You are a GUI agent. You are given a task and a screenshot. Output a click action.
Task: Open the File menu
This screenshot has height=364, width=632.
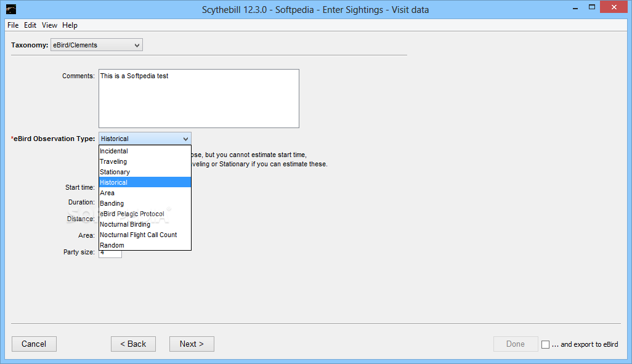[13, 25]
